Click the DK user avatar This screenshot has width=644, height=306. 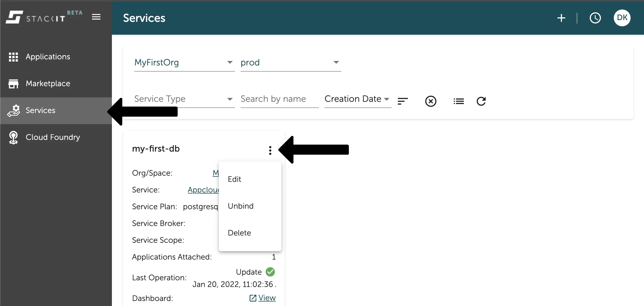point(622,18)
